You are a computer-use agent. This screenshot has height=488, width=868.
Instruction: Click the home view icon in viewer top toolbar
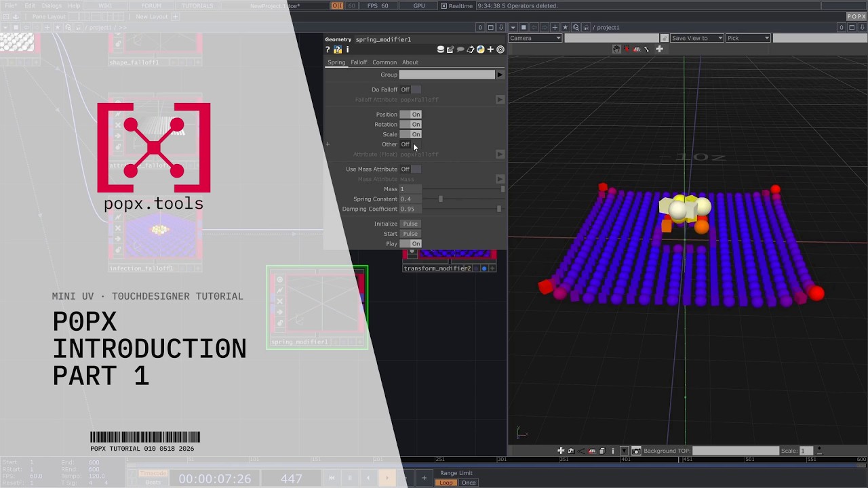pos(616,49)
